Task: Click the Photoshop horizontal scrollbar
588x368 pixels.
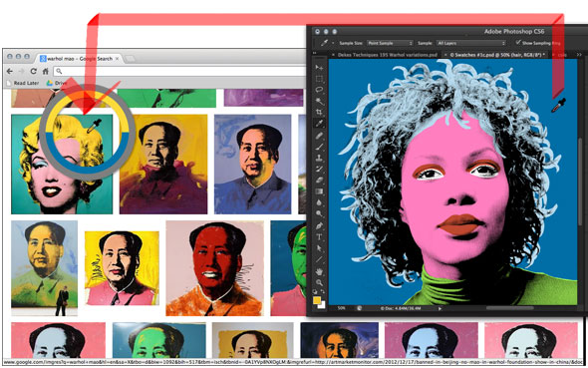Action: (x=510, y=308)
